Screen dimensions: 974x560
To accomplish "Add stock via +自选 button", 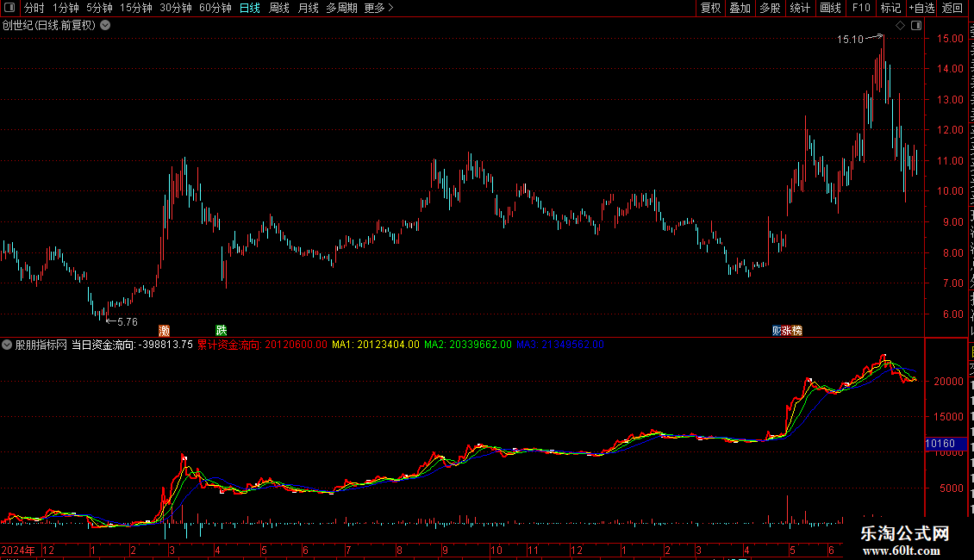I will click(x=921, y=8).
